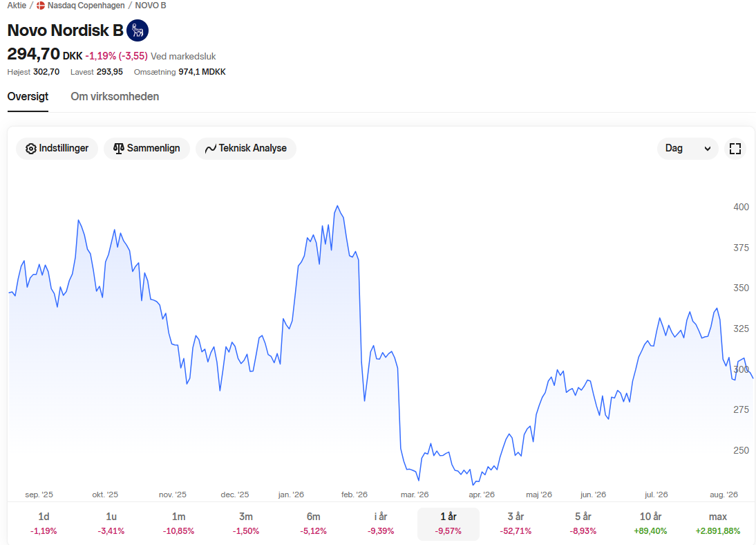Click the Sammenlign compare button
The image size is (756, 545).
point(147,148)
